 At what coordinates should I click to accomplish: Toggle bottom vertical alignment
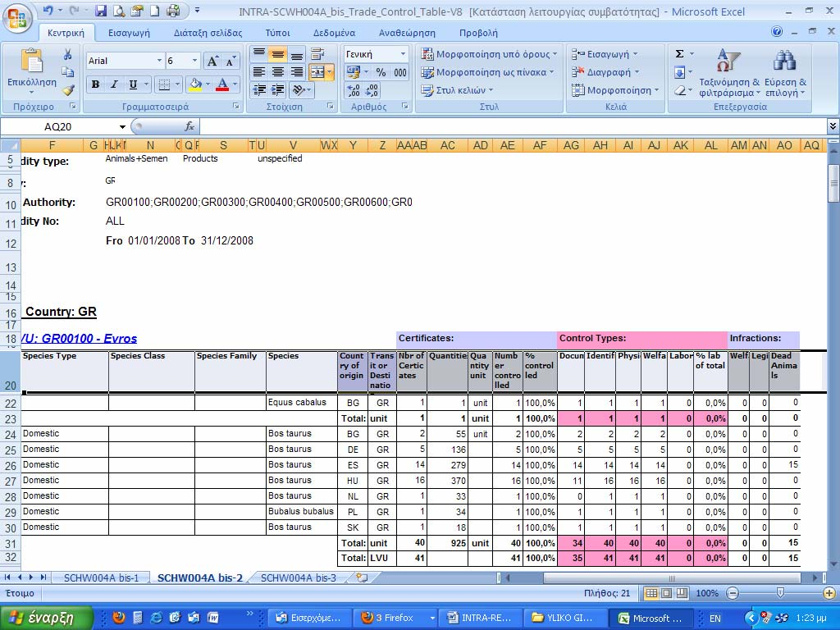(296, 54)
